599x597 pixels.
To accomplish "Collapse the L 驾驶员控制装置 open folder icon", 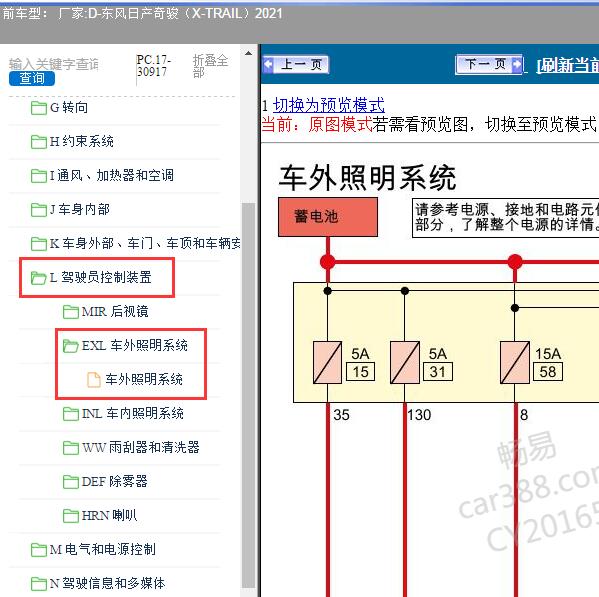I will [x=39, y=278].
